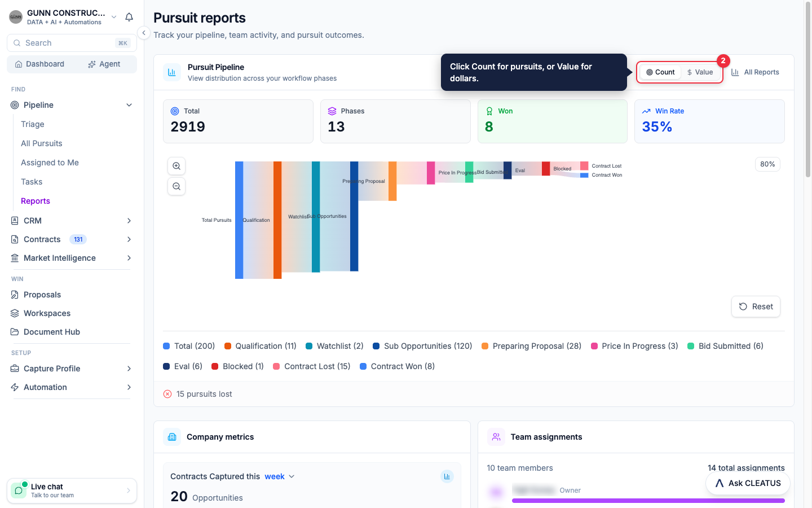Go to Triage in Pipeline
The height and width of the screenshot is (508, 812).
tap(33, 124)
